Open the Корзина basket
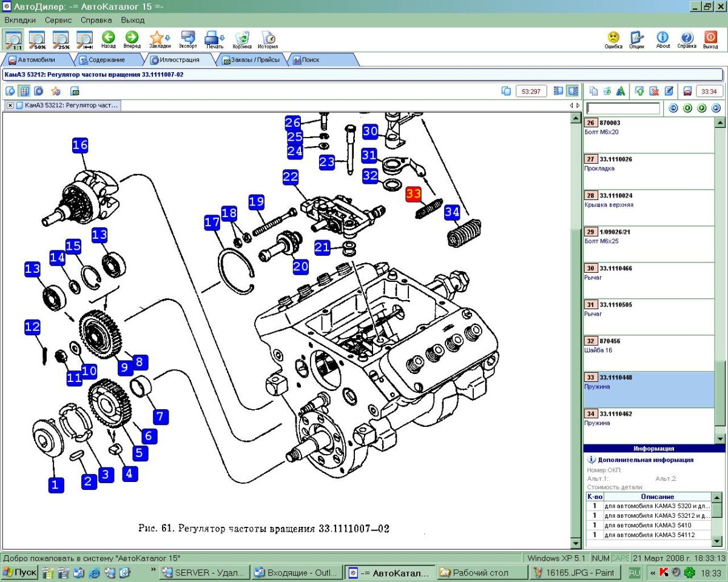Image resolution: width=728 pixels, height=582 pixels. pyautogui.click(x=242, y=39)
